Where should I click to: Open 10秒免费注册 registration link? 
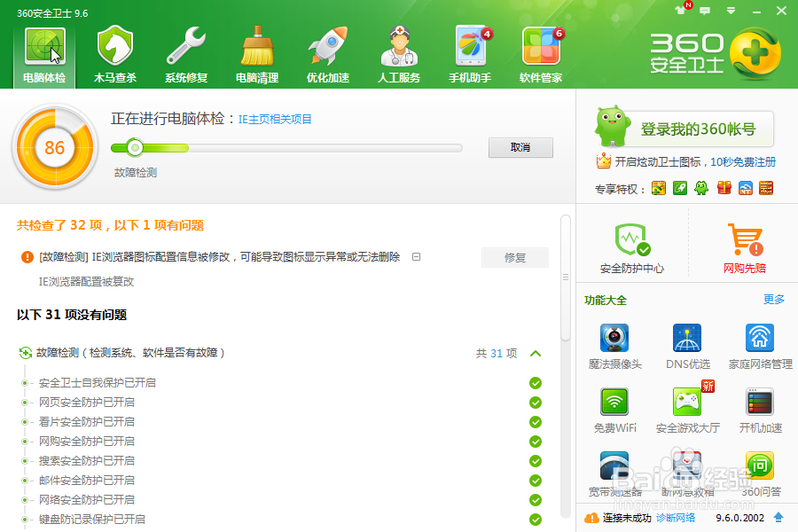pyautogui.click(x=742, y=162)
